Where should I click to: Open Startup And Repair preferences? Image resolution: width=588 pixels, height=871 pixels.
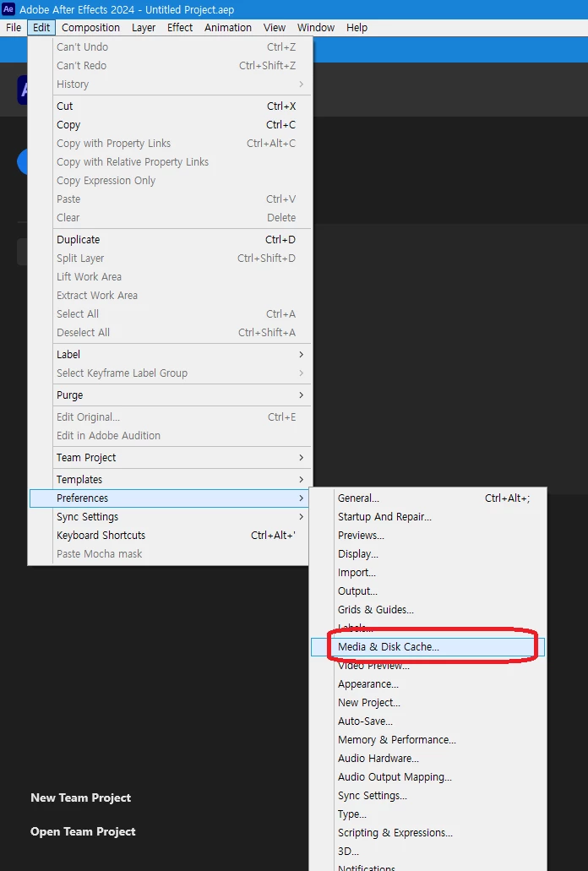(427, 516)
